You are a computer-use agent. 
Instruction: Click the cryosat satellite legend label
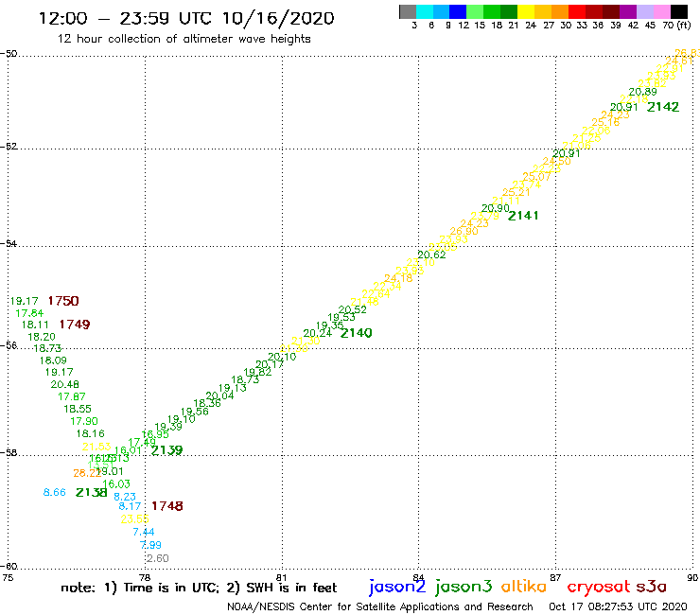pyautogui.click(x=598, y=588)
